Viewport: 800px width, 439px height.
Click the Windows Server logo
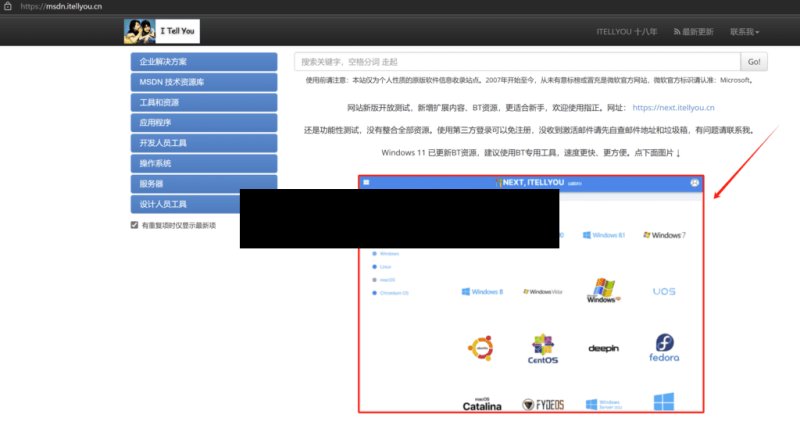click(x=604, y=405)
